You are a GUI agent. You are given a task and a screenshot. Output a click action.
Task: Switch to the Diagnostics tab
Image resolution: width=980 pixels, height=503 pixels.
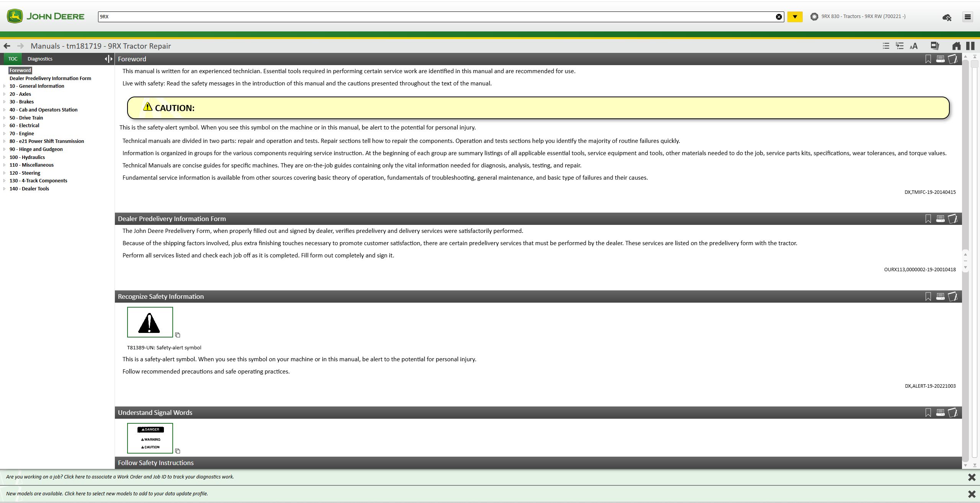[x=40, y=59]
